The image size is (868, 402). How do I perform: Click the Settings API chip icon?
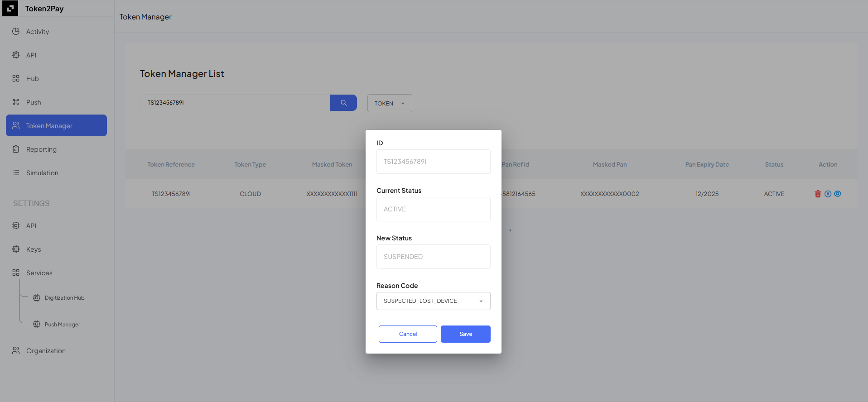[x=16, y=225]
